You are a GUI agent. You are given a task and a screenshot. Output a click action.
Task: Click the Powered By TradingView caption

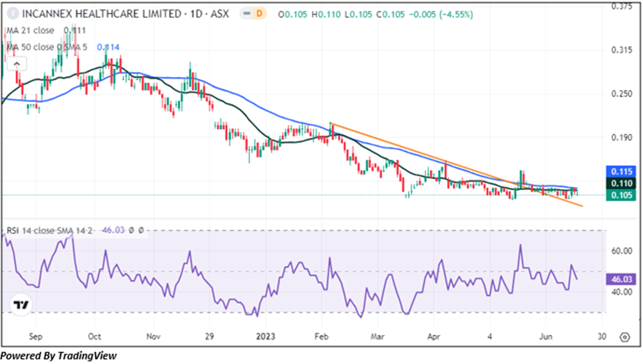point(58,356)
